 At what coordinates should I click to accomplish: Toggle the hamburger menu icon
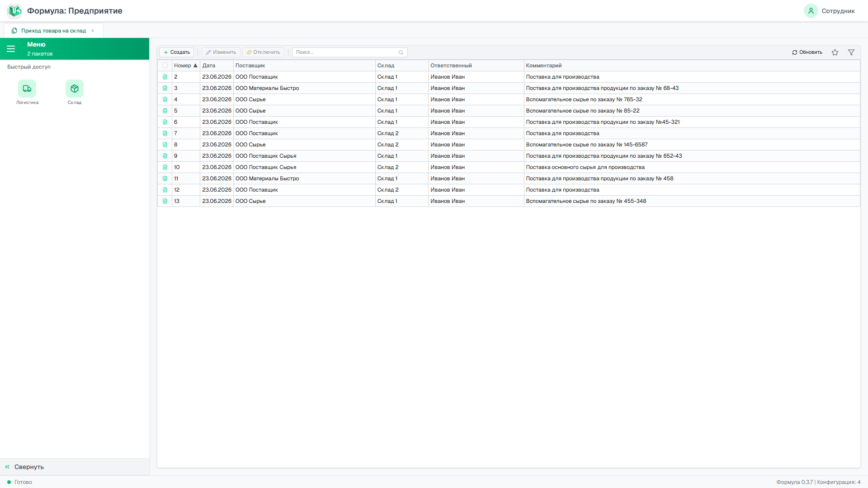click(11, 49)
